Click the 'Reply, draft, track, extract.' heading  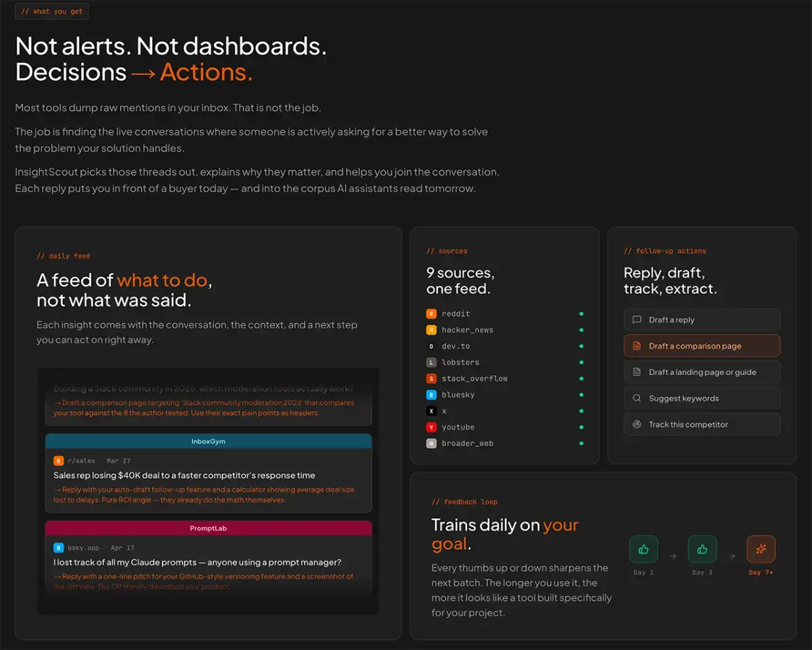click(x=670, y=281)
